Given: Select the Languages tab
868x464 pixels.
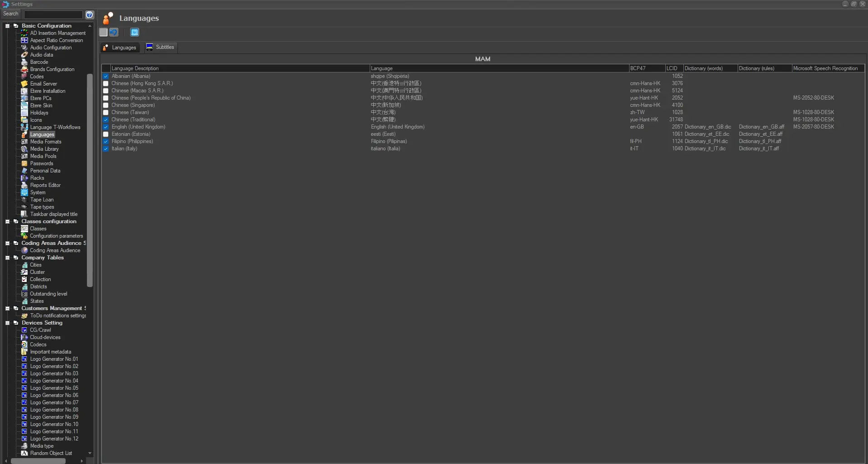Looking at the screenshot, I should tap(119, 48).
